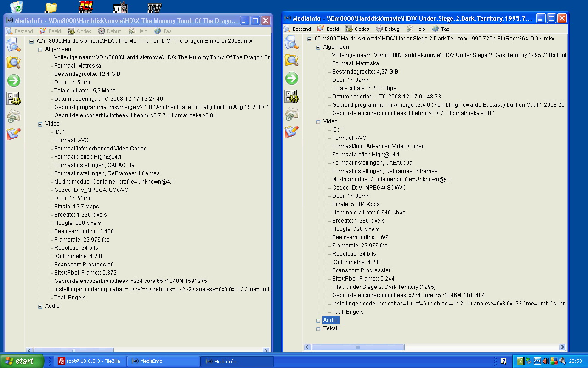Collapse the Algemeen section in the Mummy window

40,49
